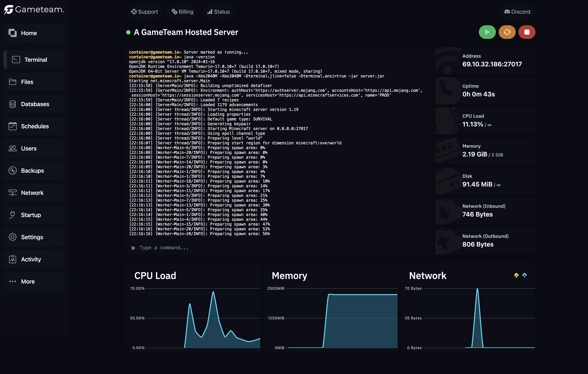Click the command prompt chevrons icon
Image resolution: width=588 pixels, height=374 pixels.
pyautogui.click(x=133, y=248)
